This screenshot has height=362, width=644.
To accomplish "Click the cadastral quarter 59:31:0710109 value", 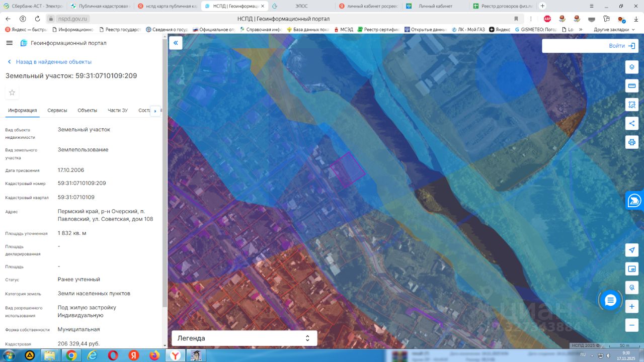I will pos(76,197).
